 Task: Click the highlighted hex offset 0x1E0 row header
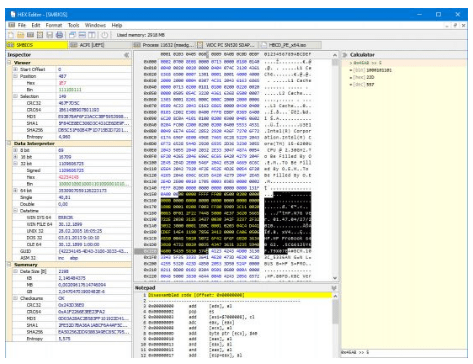click(146, 251)
